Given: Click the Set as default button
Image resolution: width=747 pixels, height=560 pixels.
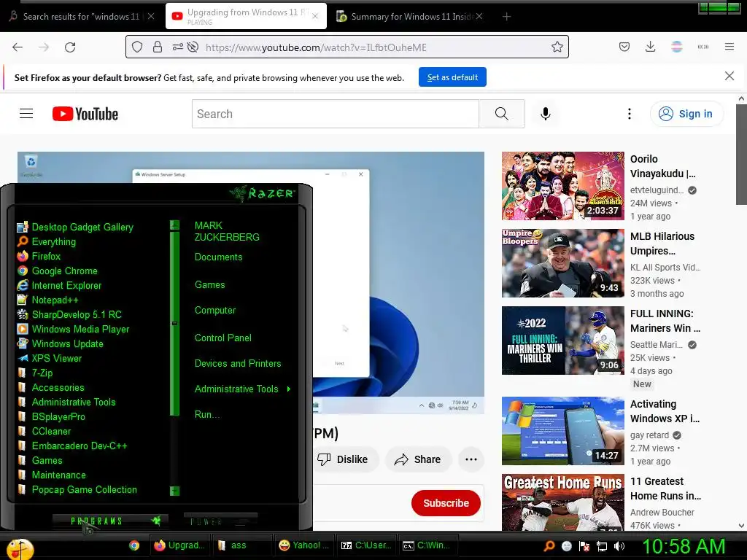Looking at the screenshot, I should [x=452, y=77].
